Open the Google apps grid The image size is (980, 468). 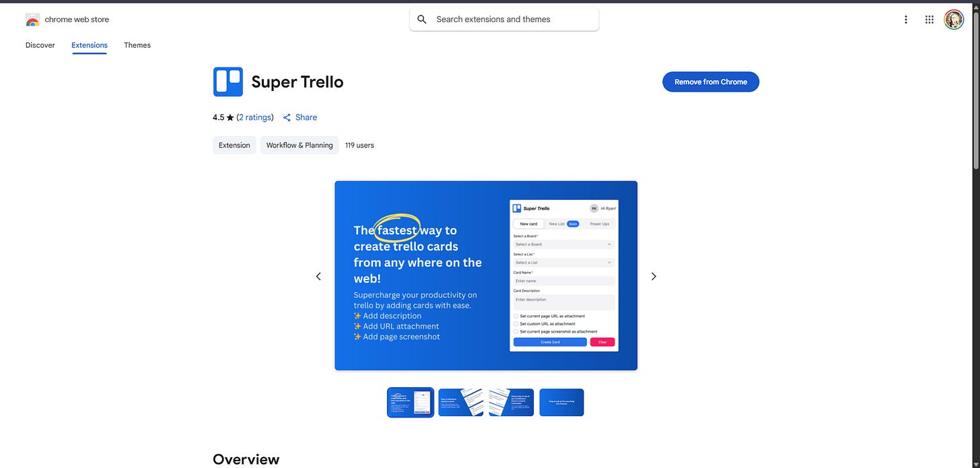[930, 20]
